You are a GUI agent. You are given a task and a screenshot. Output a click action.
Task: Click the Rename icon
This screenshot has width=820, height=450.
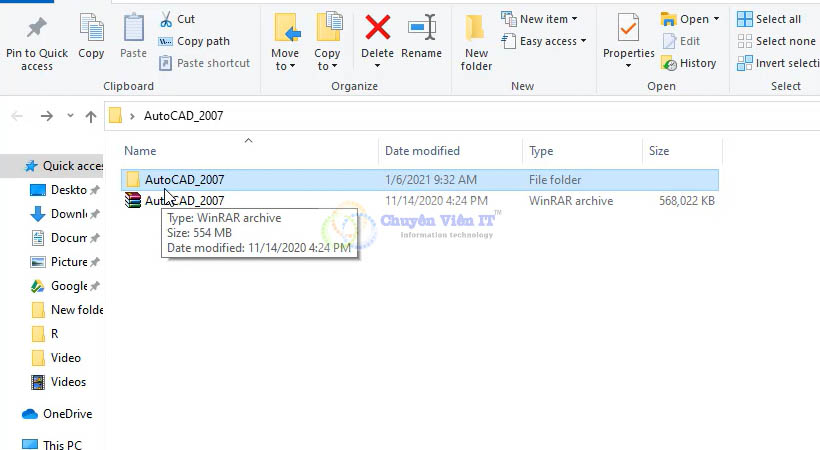[x=422, y=27]
